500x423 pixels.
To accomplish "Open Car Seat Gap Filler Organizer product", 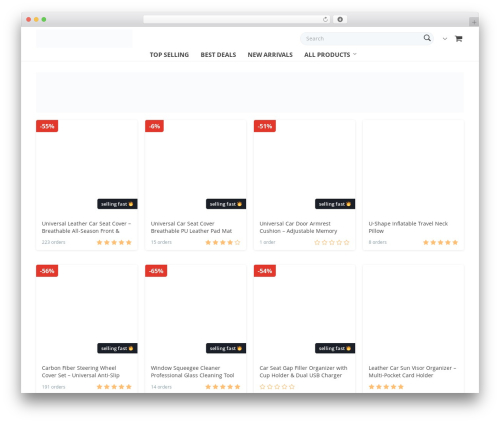I will [x=303, y=372].
